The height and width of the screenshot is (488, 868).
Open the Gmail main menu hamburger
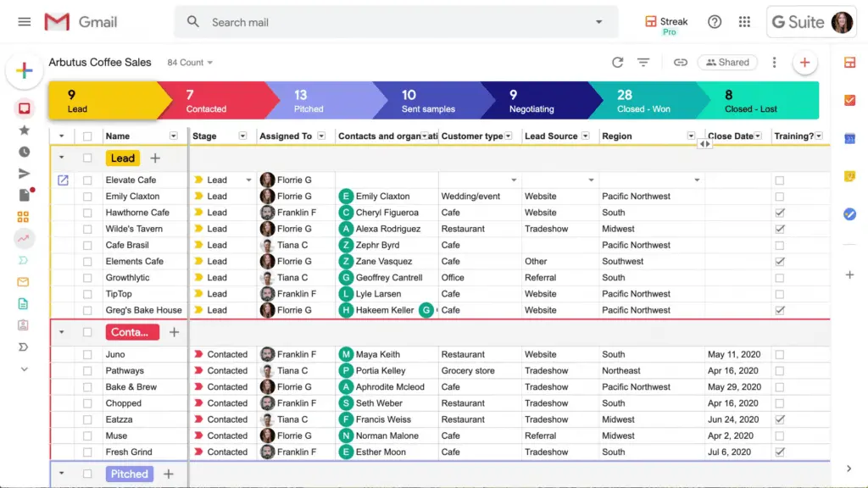coord(25,22)
